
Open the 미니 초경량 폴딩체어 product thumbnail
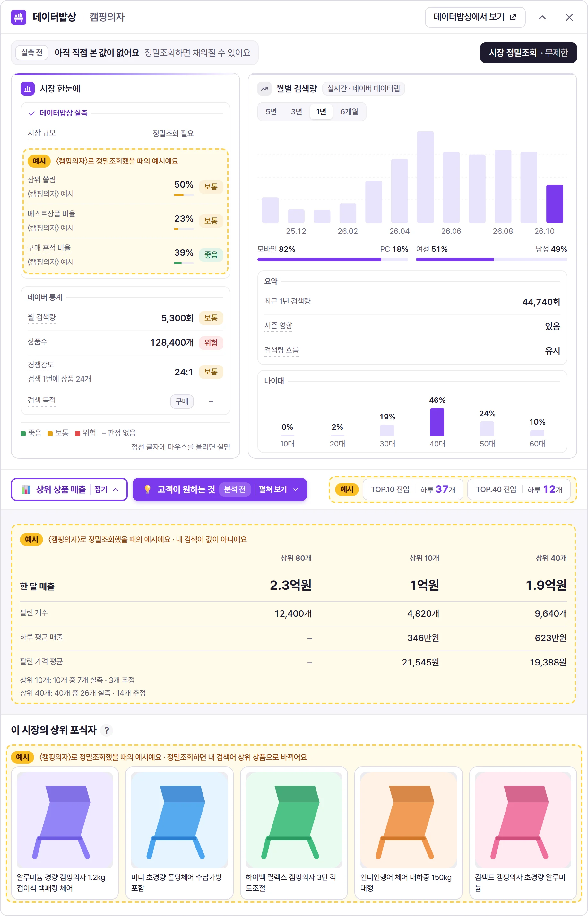coord(179,820)
